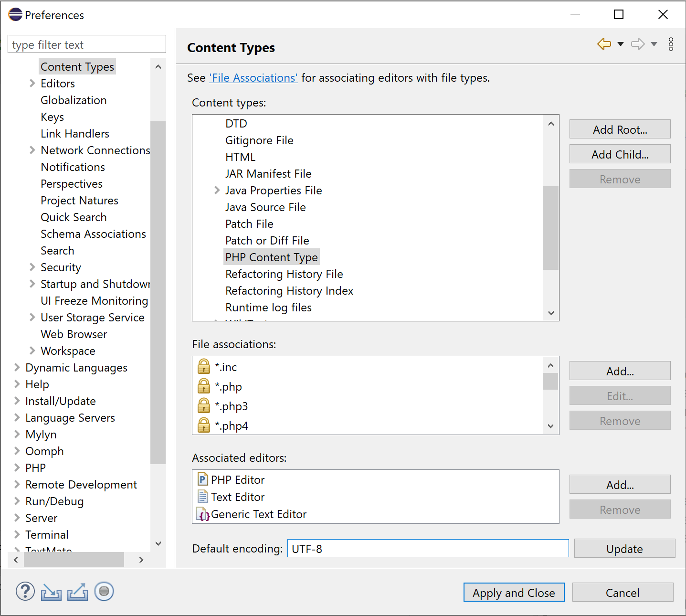Open the view menu with three-dot icon
This screenshot has height=616, width=686.
point(671,44)
